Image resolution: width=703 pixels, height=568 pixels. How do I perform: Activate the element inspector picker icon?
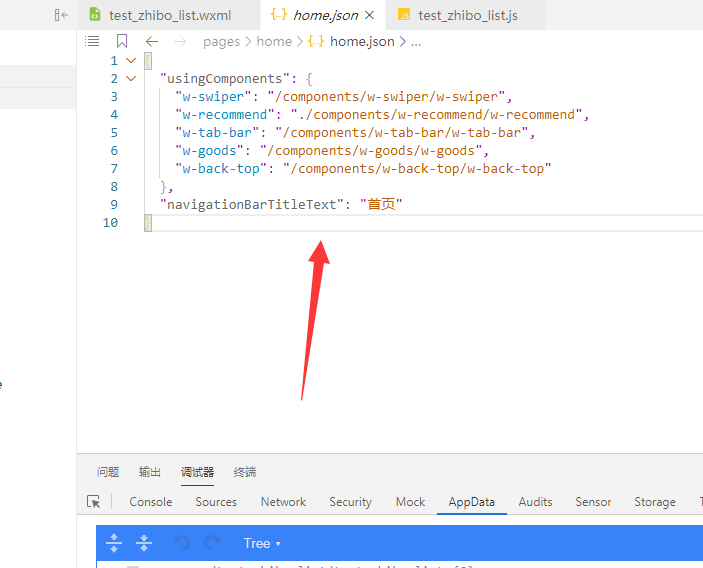pyautogui.click(x=94, y=502)
